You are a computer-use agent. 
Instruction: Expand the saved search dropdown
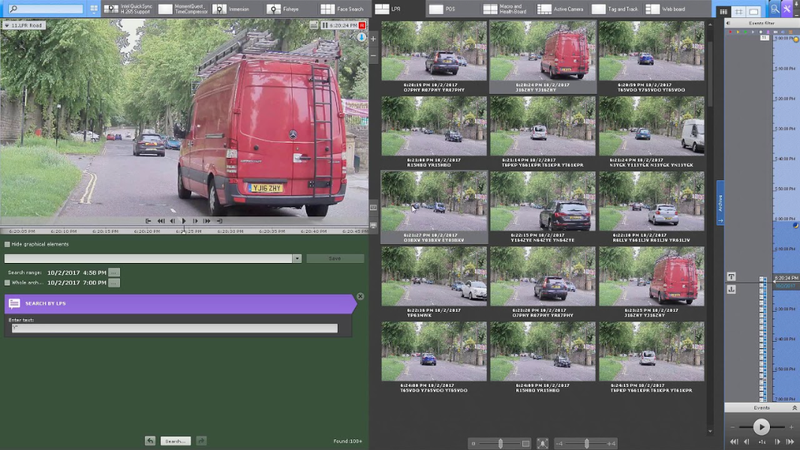pyautogui.click(x=297, y=258)
